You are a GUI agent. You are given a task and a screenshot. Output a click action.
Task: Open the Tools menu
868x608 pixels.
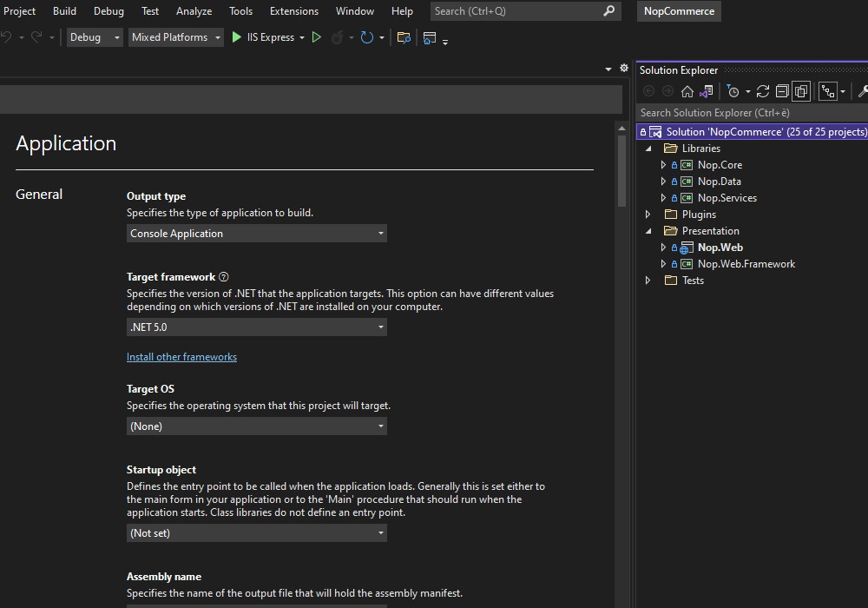(240, 11)
